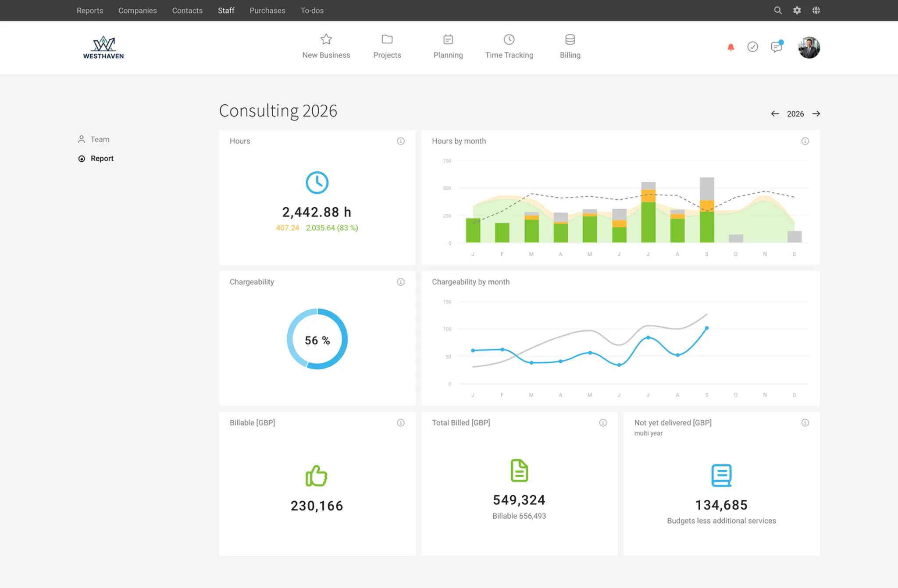Open the Purchases menu

click(267, 11)
